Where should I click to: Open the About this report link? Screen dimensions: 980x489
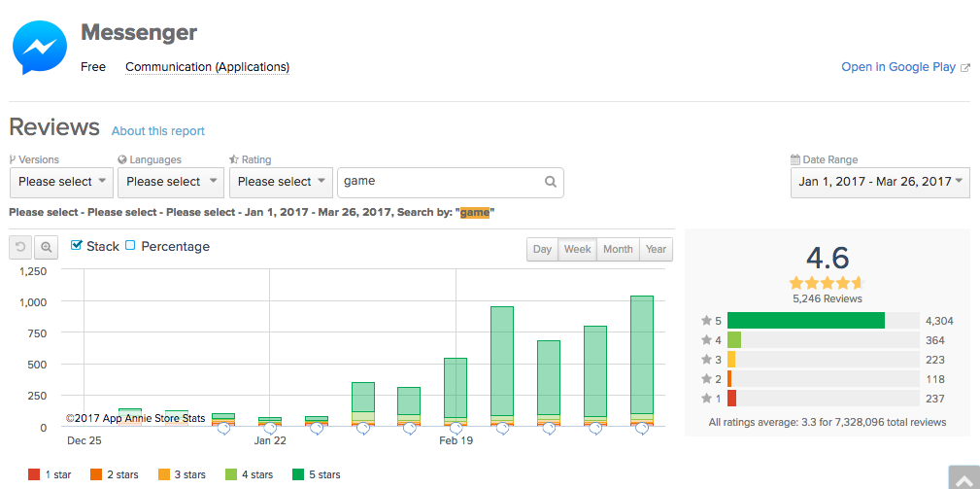pyautogui.click(x=158, y=131)
